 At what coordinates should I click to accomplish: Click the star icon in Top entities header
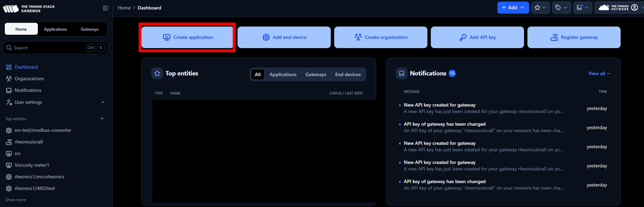157,73
